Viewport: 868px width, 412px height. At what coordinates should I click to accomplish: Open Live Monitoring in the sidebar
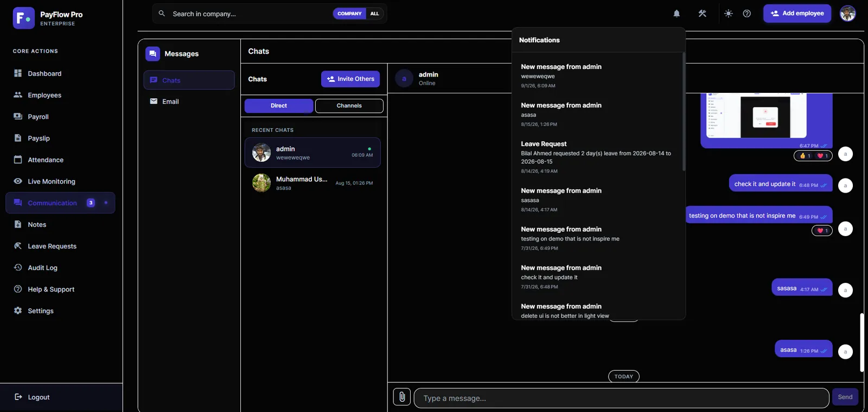tap(60, 181)
